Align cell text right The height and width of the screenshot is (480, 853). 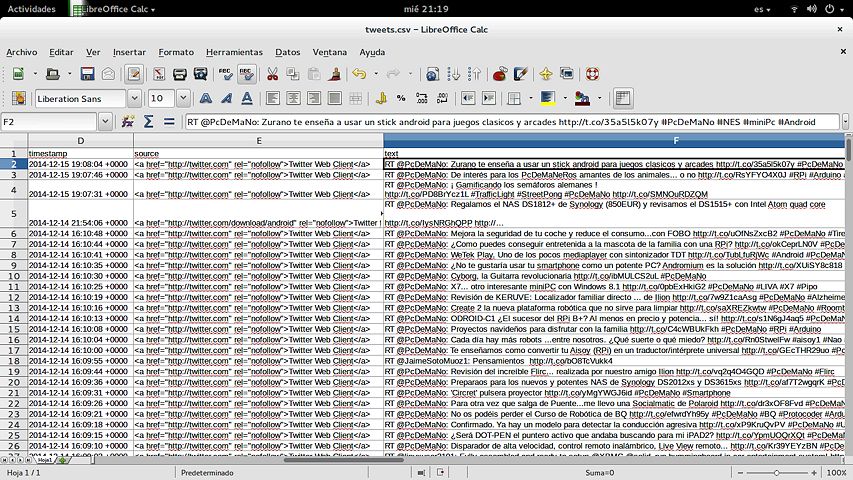coord(314,99)
